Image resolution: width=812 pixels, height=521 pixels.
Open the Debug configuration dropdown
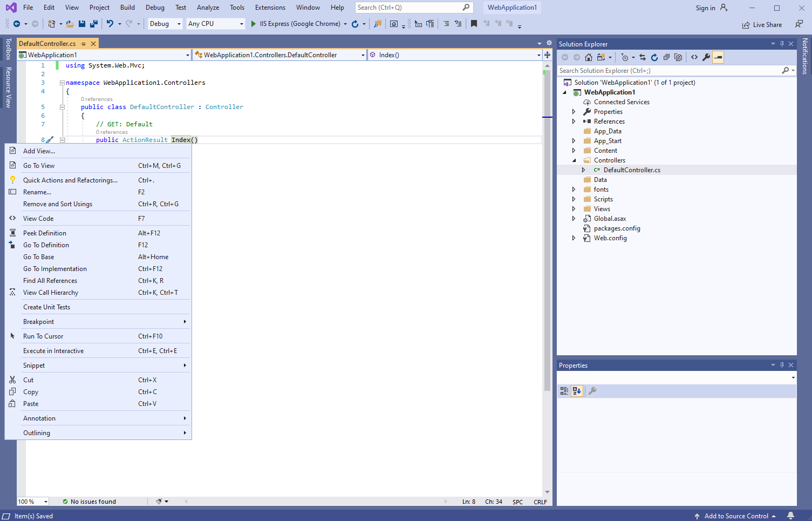click(x=165, y=24)
